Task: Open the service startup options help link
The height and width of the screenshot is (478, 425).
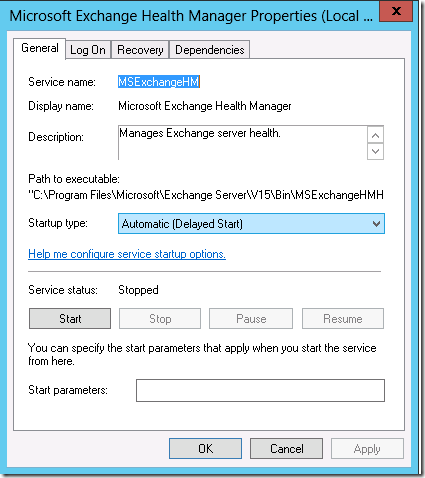Action: 127,254
